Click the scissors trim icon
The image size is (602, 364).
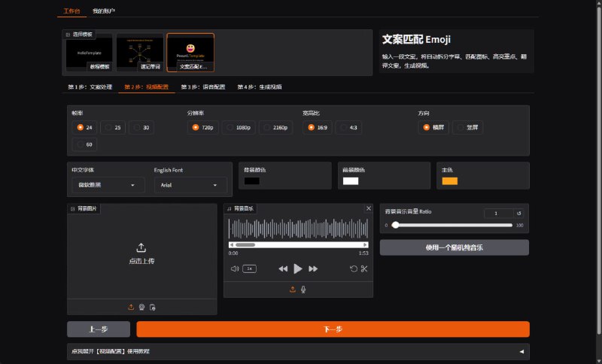(364, 268)
